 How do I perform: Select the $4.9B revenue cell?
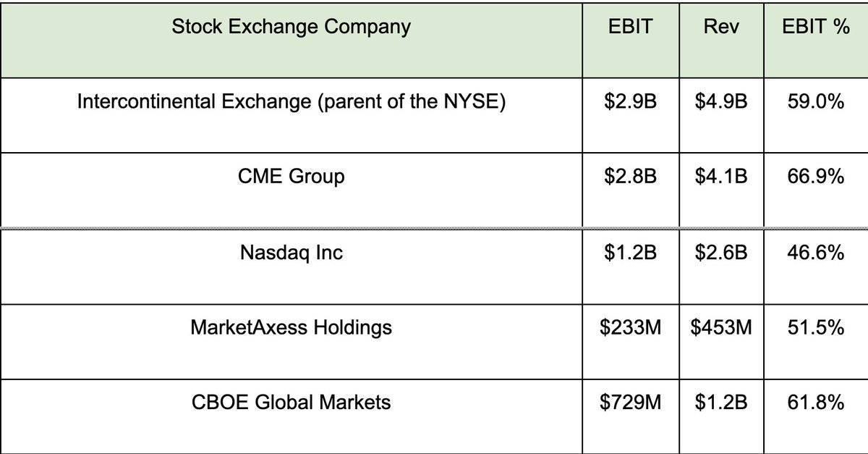pos(720,102)
